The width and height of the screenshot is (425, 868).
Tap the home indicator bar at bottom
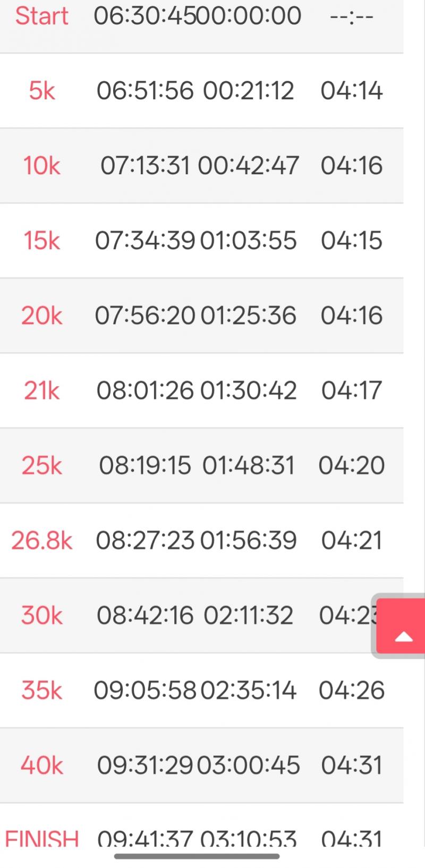(x=197, y=856)
